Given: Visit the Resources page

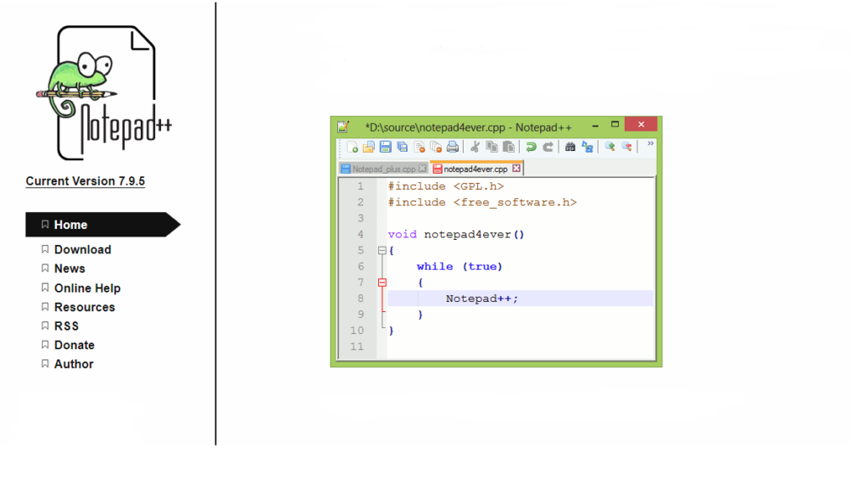Looking at the screenshot, I should click(x=84, y=308).
